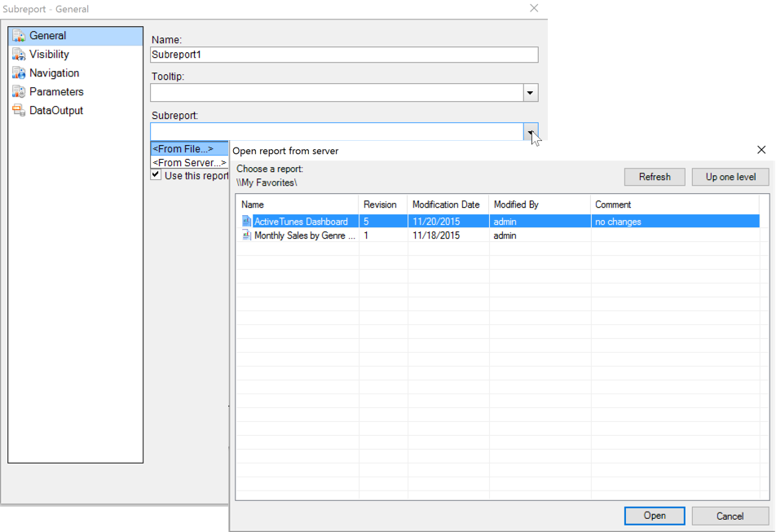Click the 11/20/2015 modification date
This screenshot has height=532, width=776.
click(x=436, y=222)
